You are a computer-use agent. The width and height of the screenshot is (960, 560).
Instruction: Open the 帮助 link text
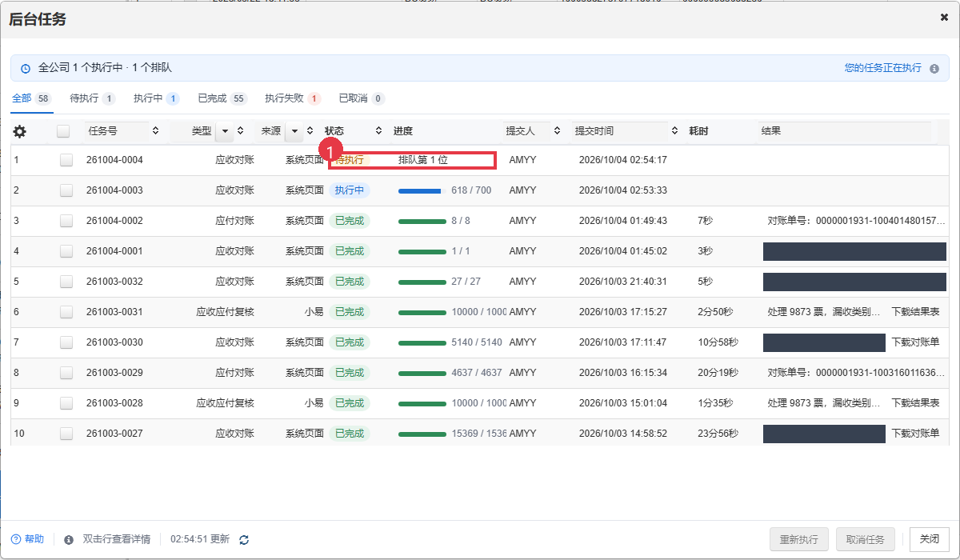pyautogui.click(x=34, y=540)
